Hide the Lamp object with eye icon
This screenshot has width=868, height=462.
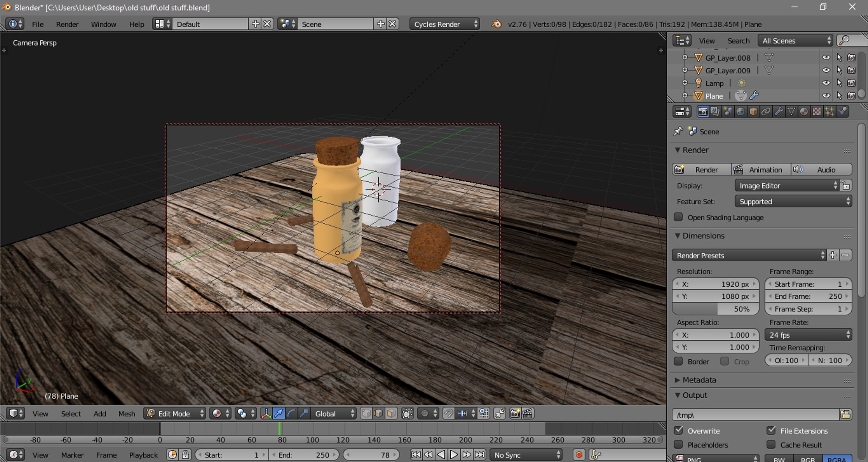[826, 83]
